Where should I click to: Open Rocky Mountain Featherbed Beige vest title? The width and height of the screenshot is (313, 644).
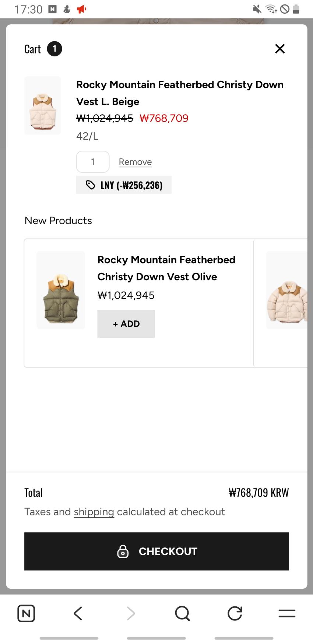click(180, 93)
